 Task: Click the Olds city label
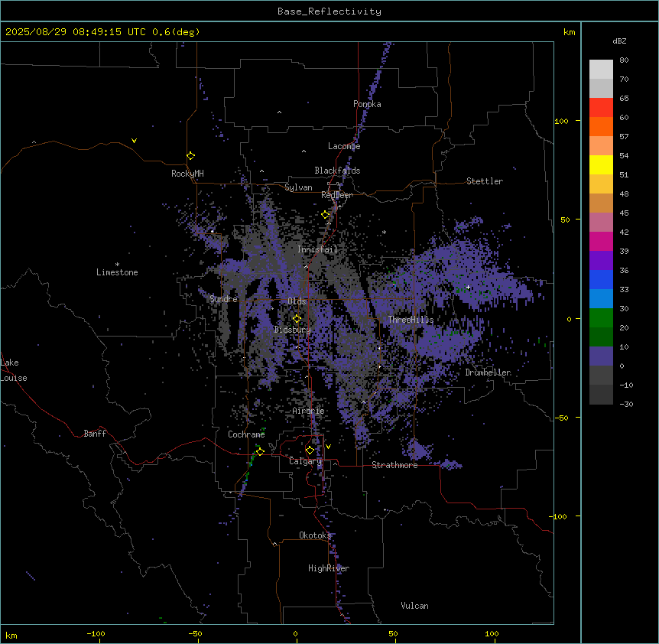tap(297, 301)
